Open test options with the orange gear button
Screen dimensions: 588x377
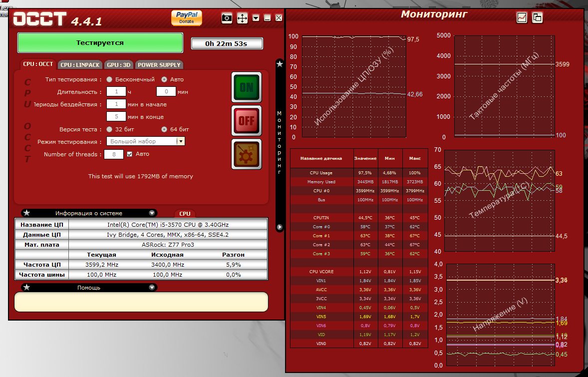click(x=247, y=154)
